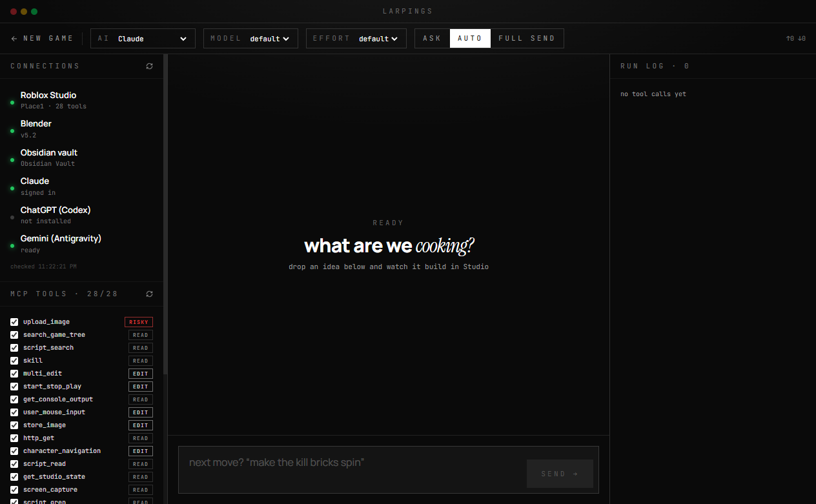Screen dimensions: 816x504
Task: Click the EDIT tag on multi_edit
Action: (141, 374)
